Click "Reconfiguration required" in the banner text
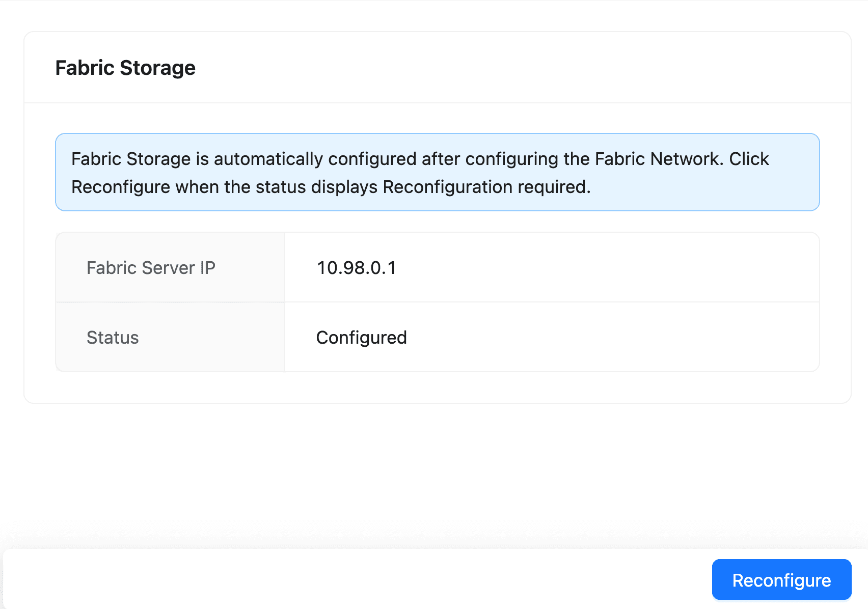Image resolution: width=868 pixels, height=609 pixels. (485, 187)
